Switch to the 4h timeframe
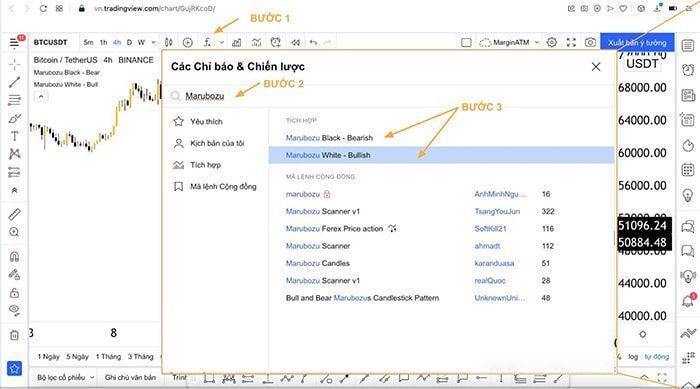 click(x=117, y=42)
